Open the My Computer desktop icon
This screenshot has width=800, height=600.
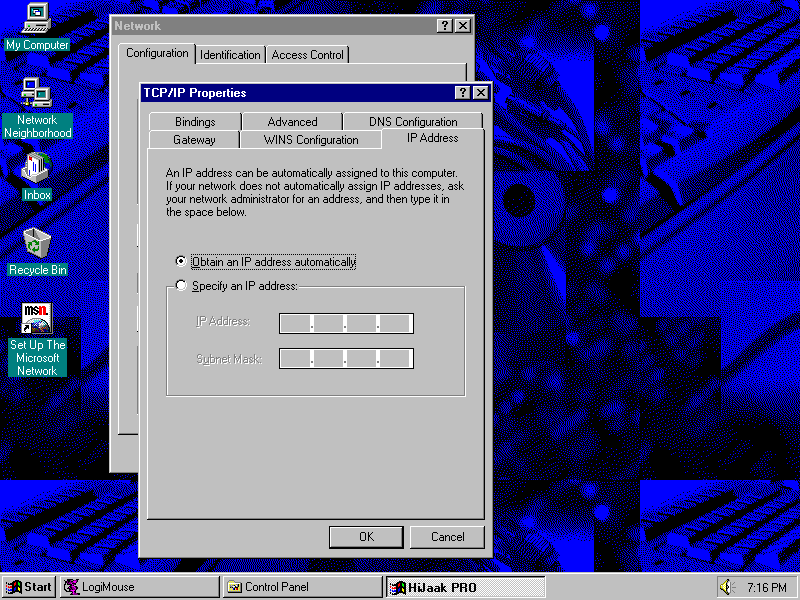(x=37, y=18)
